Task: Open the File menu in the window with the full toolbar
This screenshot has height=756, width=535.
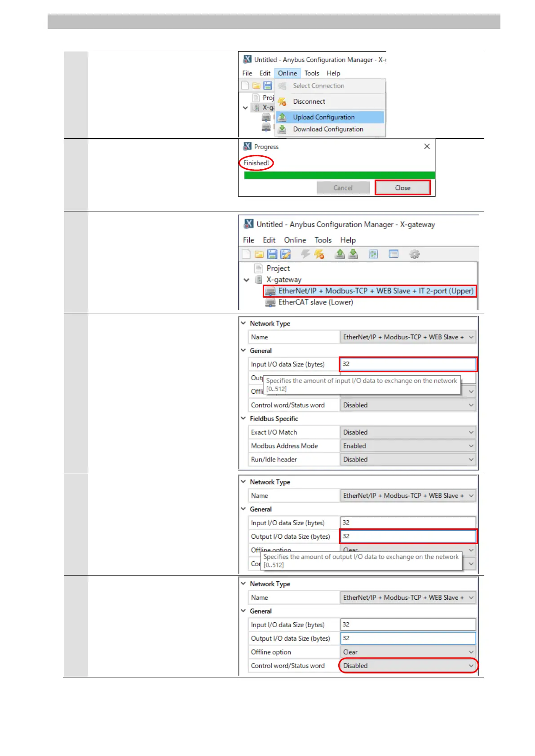Action: click(x=248, y=240)
